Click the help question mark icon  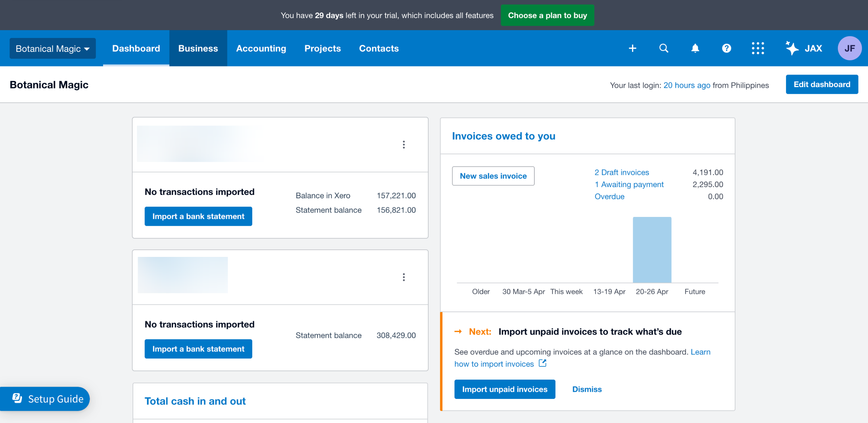[x=726, y=48]
